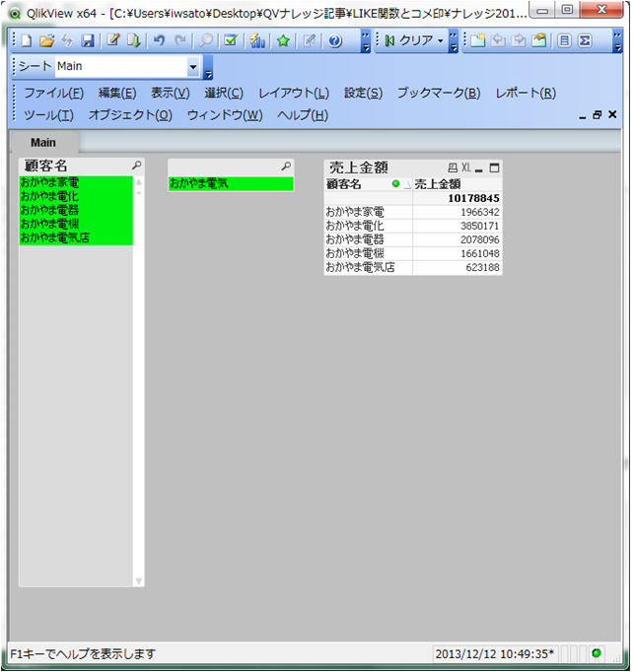635x672 pixels.
Task: Open the ウィンドウ(W) menu
Action: [225, 115]
